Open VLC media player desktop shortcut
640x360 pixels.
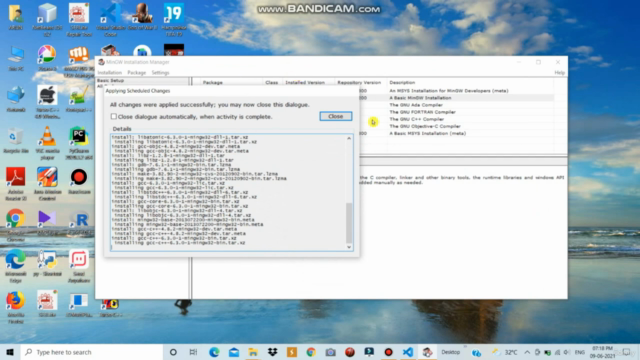(47, 143)
